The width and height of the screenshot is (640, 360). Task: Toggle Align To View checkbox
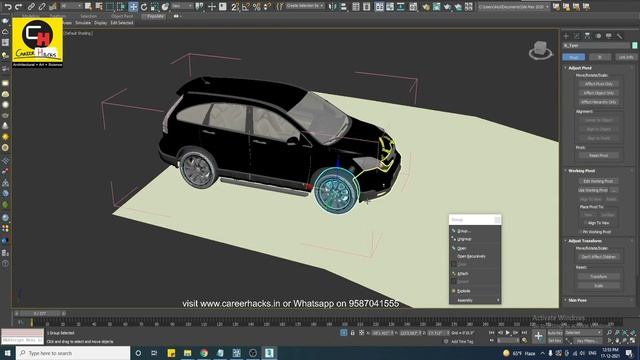tap(586, 223)
